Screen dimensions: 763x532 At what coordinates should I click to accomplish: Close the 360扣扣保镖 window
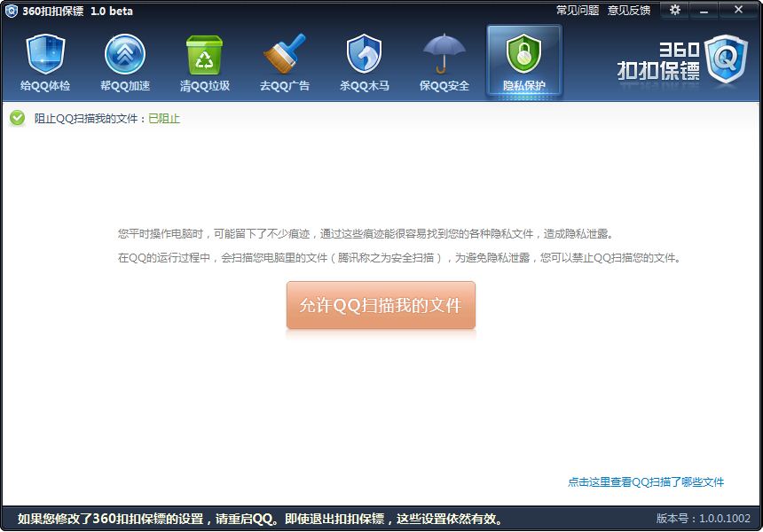[x=738, y=10]
